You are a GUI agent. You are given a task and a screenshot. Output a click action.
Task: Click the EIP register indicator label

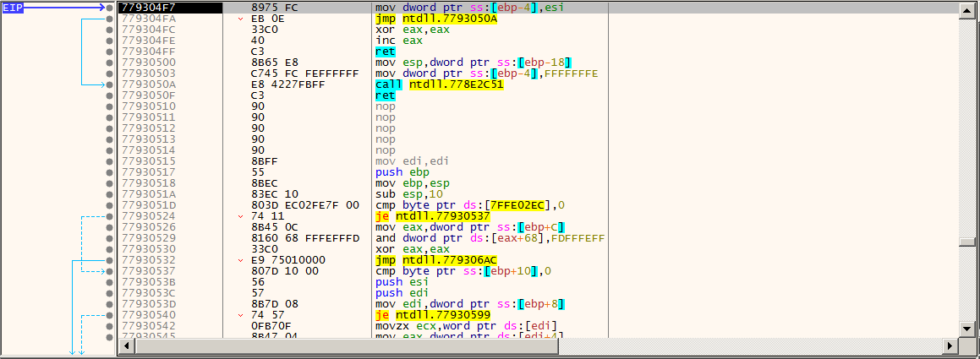pos(13,8)
